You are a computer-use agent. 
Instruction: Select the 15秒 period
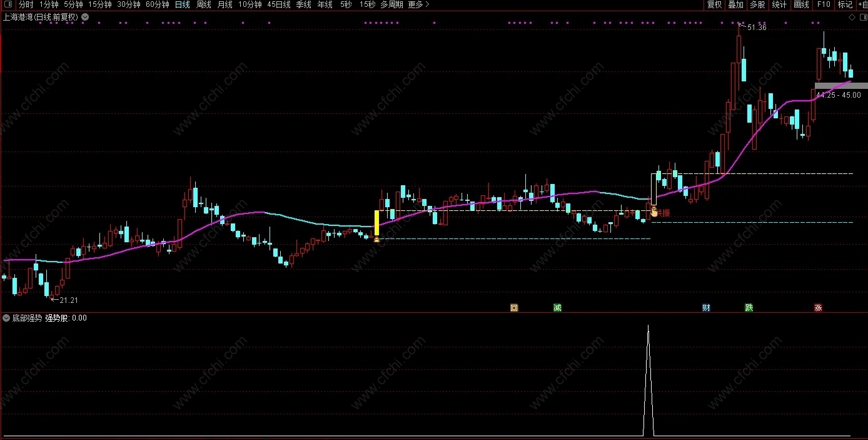tap(367, 4)
